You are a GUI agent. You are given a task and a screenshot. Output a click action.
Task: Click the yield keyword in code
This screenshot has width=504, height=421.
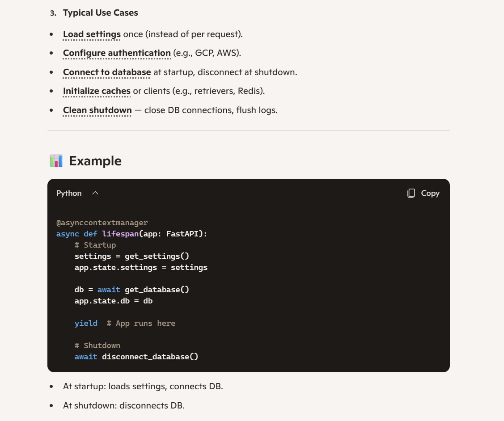coord(86,323)
